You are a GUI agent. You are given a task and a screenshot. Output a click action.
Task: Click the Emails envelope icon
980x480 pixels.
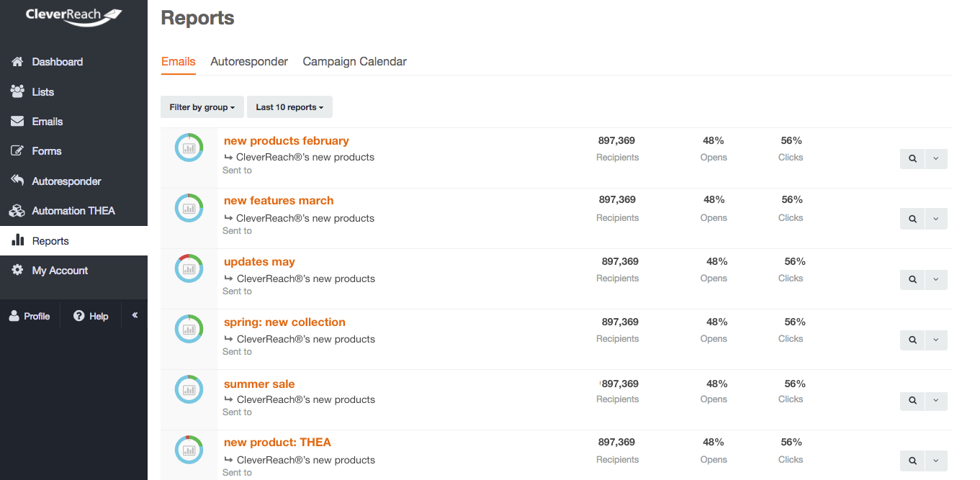(x=17, y=121)
